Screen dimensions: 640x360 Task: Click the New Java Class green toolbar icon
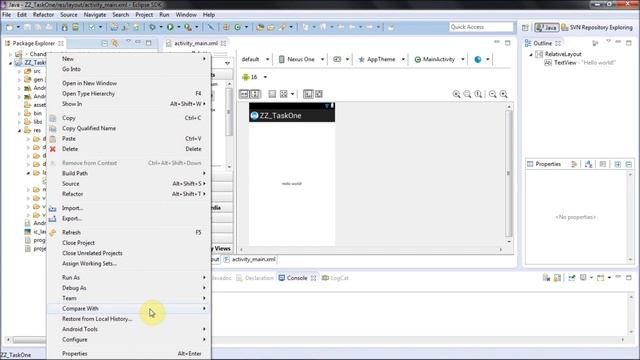click(x=238, y=27)
